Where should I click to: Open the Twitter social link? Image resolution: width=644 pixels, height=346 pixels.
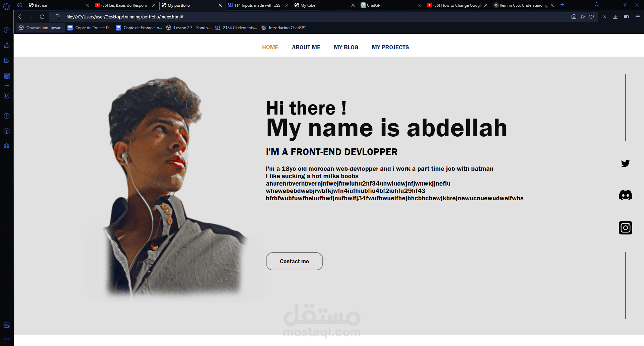(625, 163)
